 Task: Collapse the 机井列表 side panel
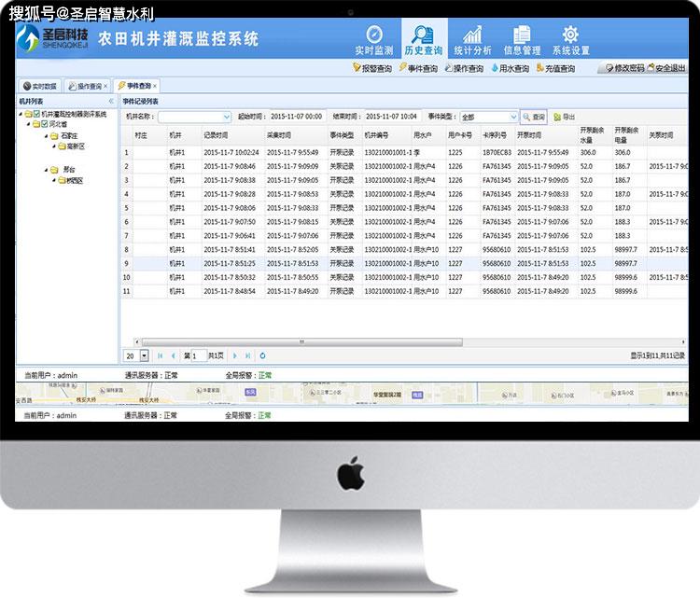click(x=111, y=102)
